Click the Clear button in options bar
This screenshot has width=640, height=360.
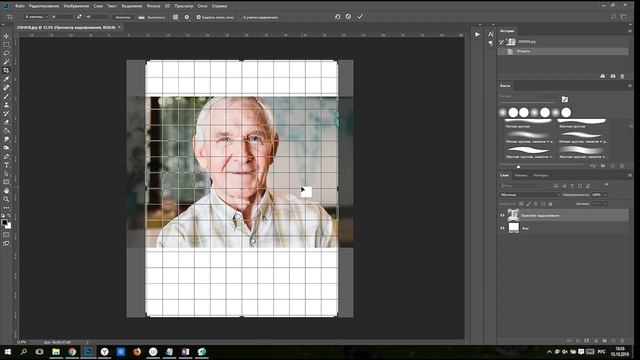pos(123,17)
